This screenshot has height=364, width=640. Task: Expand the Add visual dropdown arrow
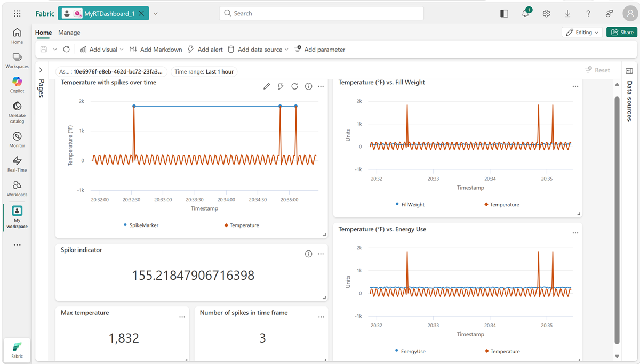122,50
